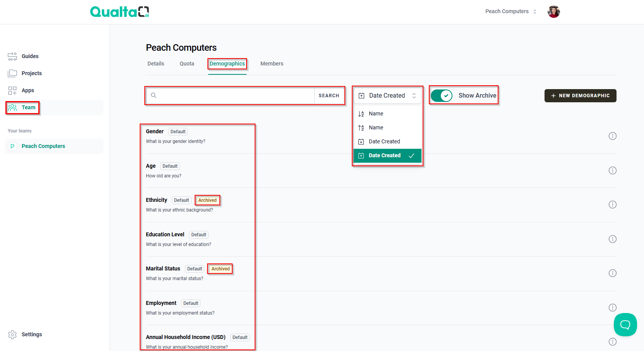Click the calendar icon in sort dropdown
This screenshot has height=351, width=644.
[361, 96]
